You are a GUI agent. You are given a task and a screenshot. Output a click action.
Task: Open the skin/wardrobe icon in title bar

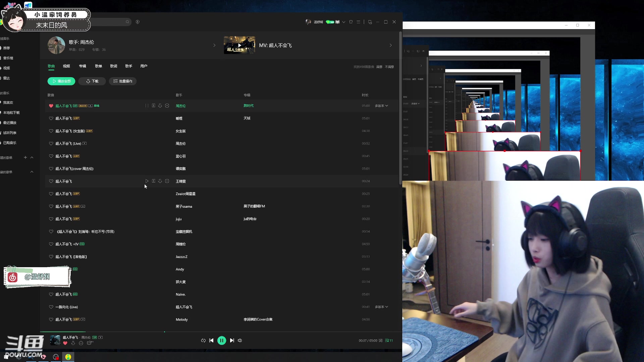pyautogui.click(x=351, y=22)
